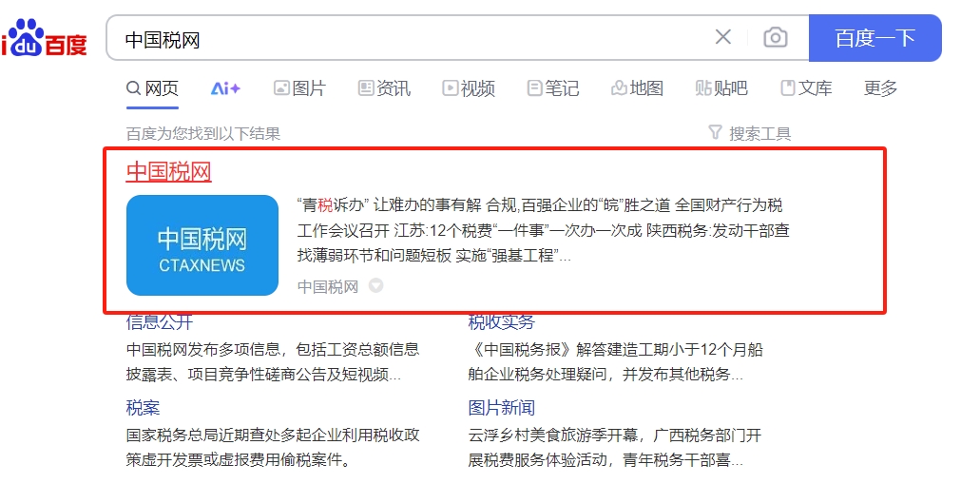This screenshot has width=980, height=484.
Task: Click result snippet starting “青税诉办”
Action: click(x=543, y=230)
